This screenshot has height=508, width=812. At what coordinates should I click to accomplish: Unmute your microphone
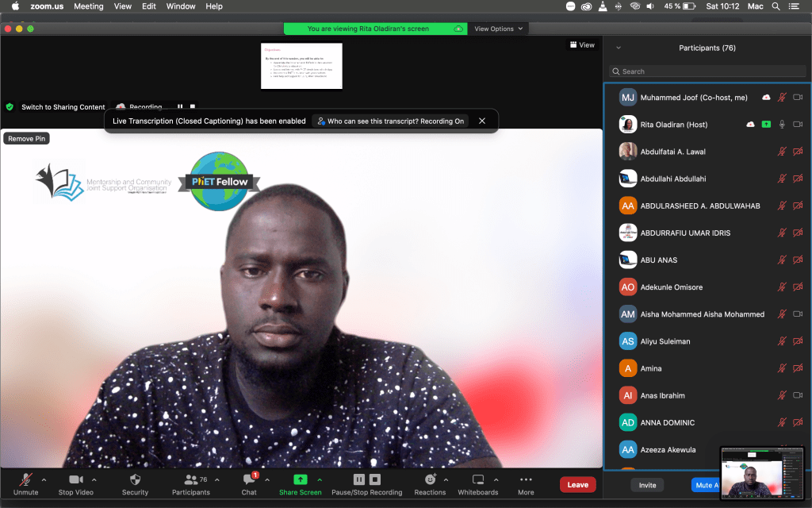click(25, 480)
